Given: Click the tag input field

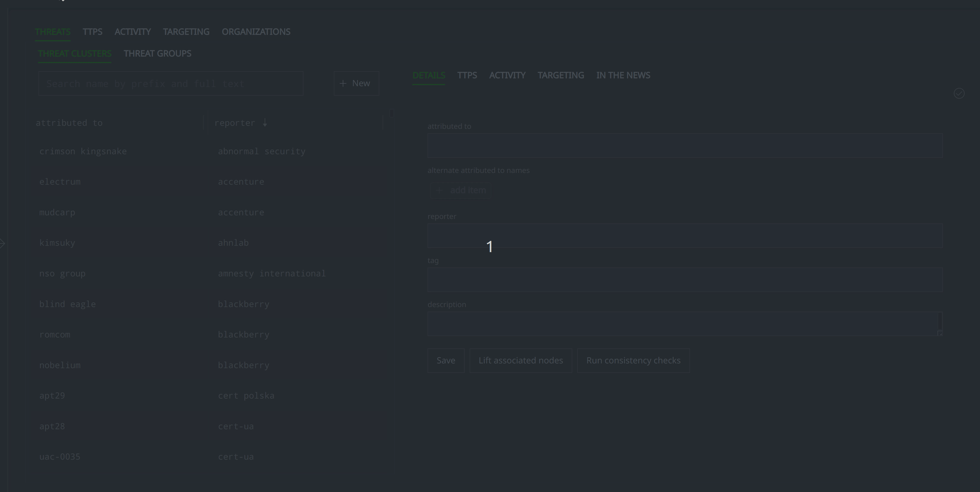Looking at the screenshot, I should coord(684,280).
